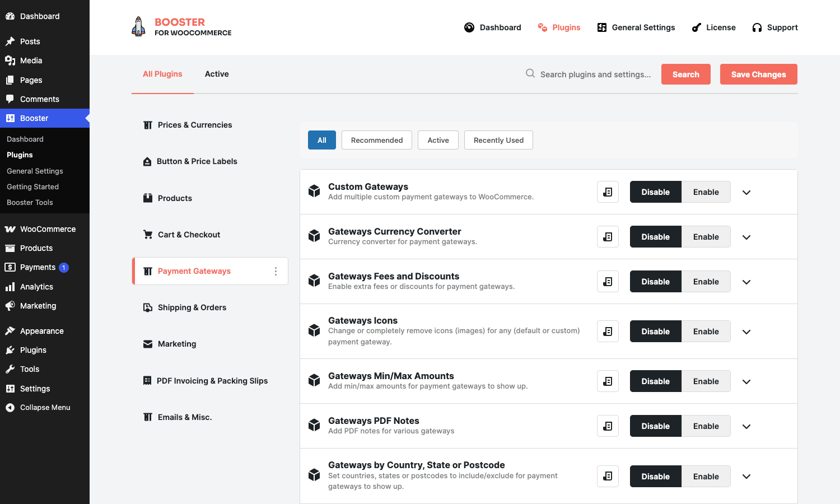Enable Gateways by Country, State or Postcode
Viewport: 840px width, 504px height.
706,477
